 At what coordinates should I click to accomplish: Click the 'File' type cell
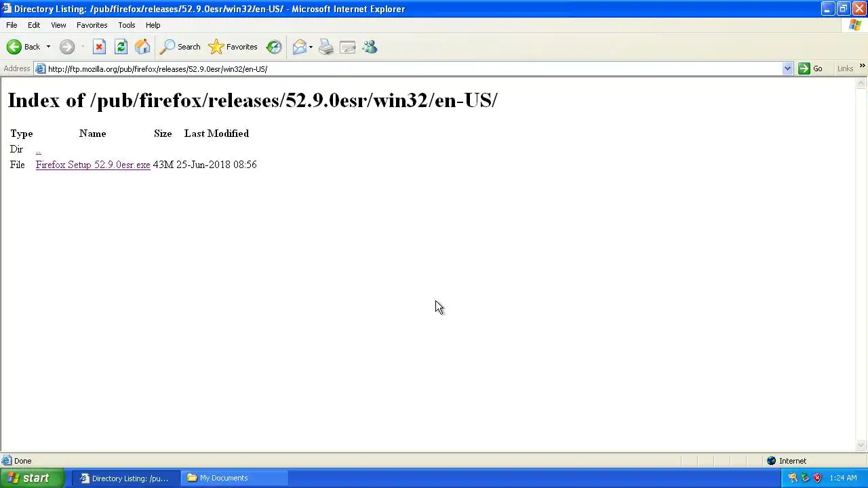pos(17,165)
